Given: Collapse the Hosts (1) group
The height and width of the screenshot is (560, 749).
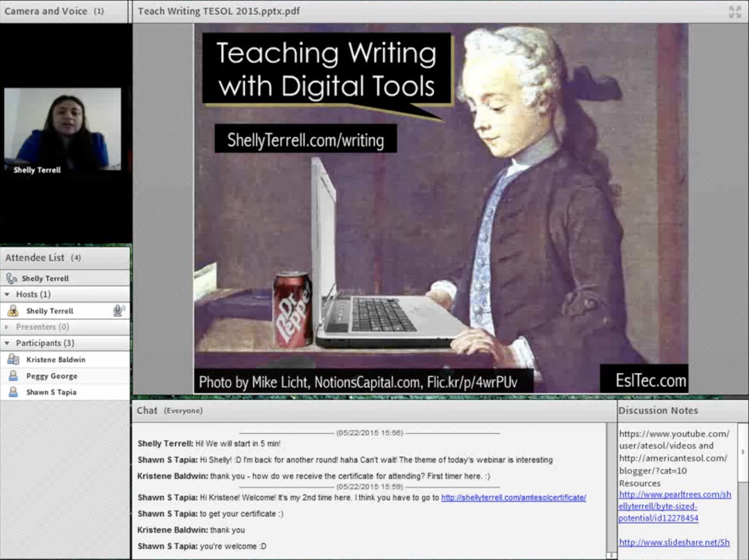Looking at the screenshot, I should [x=7, y=295].
